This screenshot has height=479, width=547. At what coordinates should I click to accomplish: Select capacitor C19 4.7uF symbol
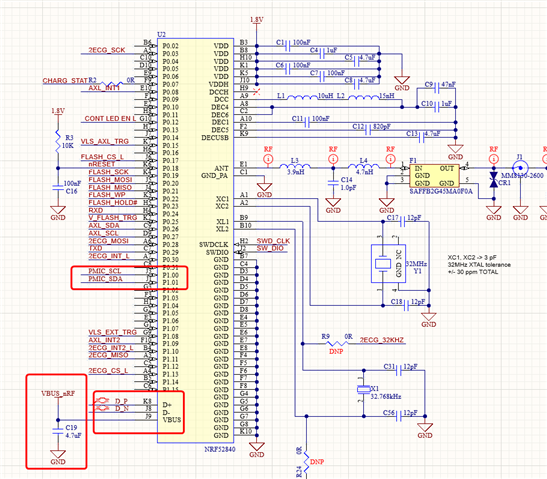[x=58, y=431]
